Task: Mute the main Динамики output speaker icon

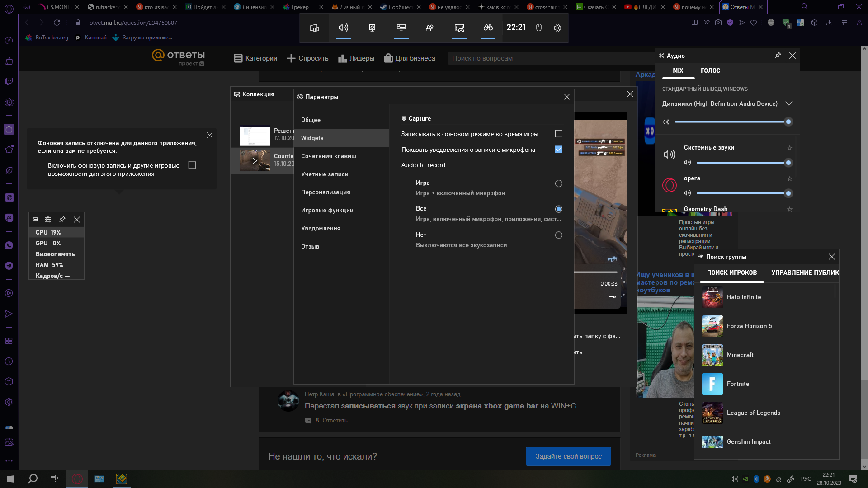Action: coord(666,122)
